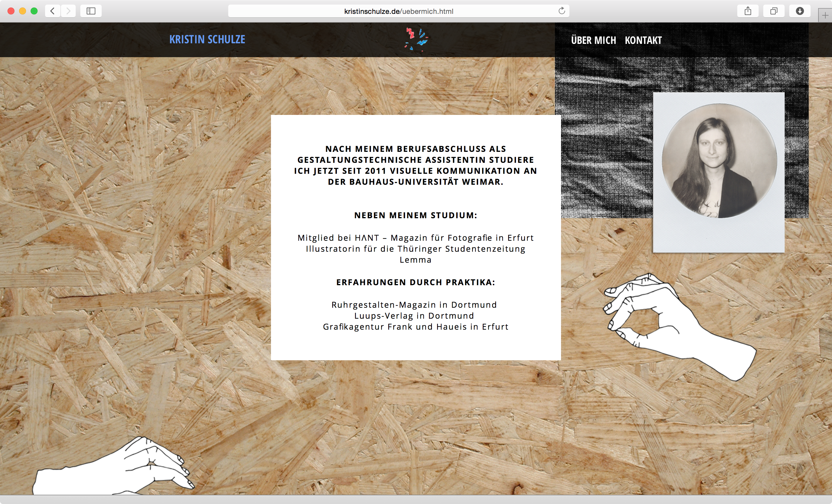Show all tabs overview
This screenshot has height=504, width=832.
(774, 11)
